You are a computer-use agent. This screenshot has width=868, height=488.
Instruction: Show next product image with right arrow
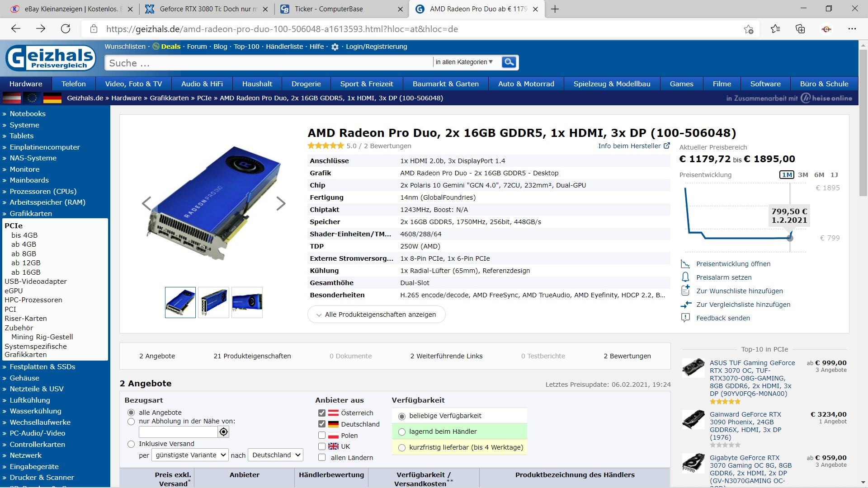(281, 204)
